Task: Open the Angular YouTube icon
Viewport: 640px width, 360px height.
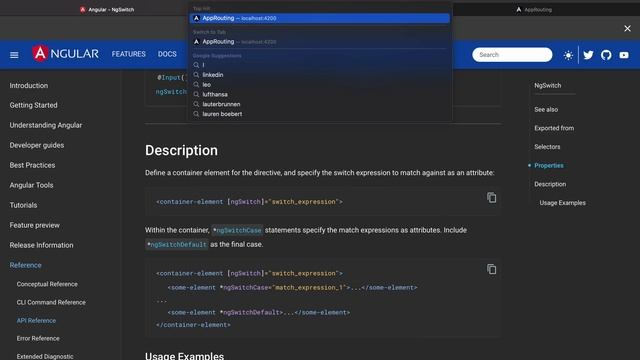Action: (624, 55)
